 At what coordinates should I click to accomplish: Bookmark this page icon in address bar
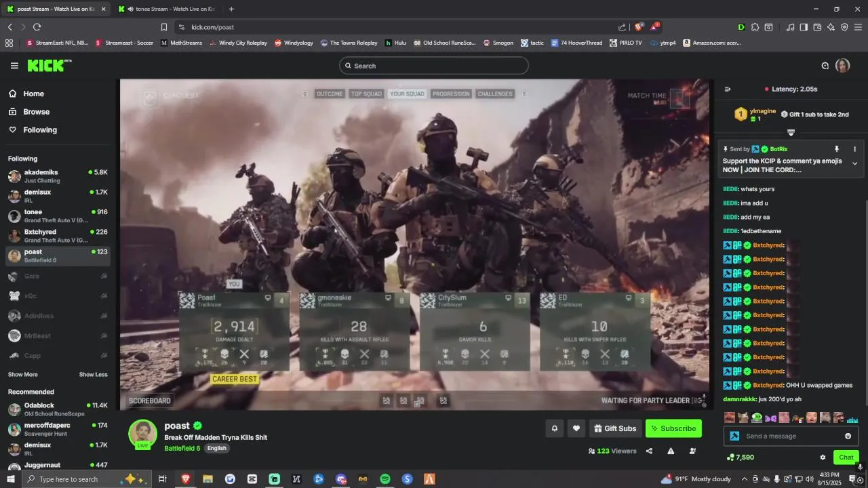click(x=164, y=27)
